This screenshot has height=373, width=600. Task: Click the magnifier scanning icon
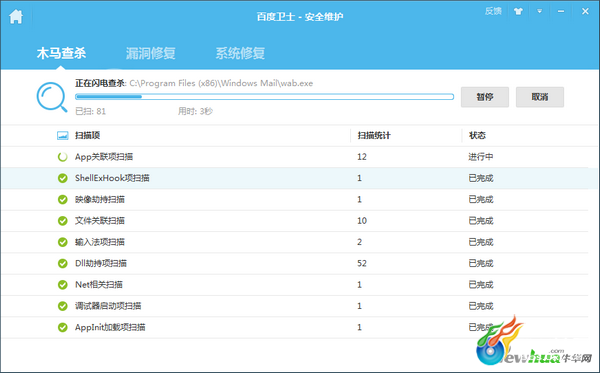point(52,97)
